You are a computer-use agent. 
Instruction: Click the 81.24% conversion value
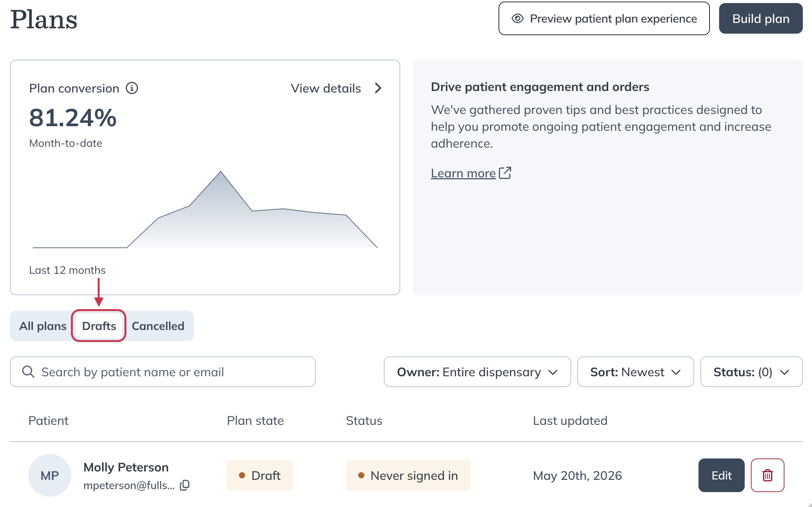click(73, 117)
